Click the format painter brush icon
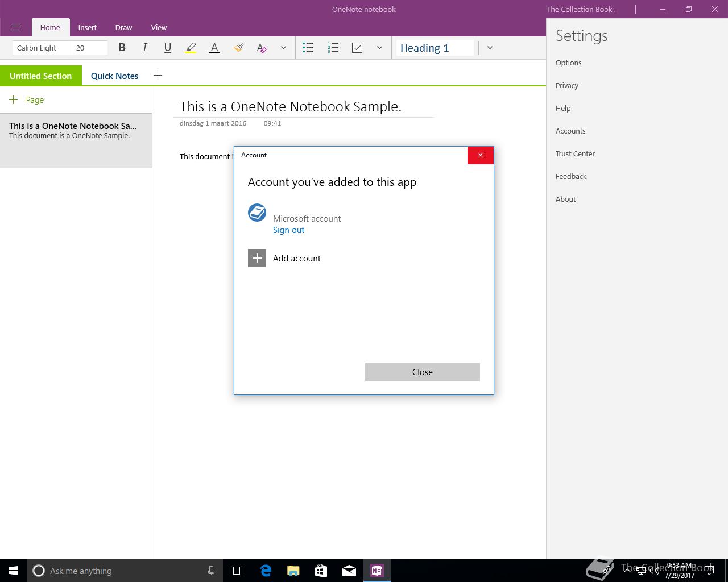The width and height of the screenshot is (728, 582). (238, 48)
